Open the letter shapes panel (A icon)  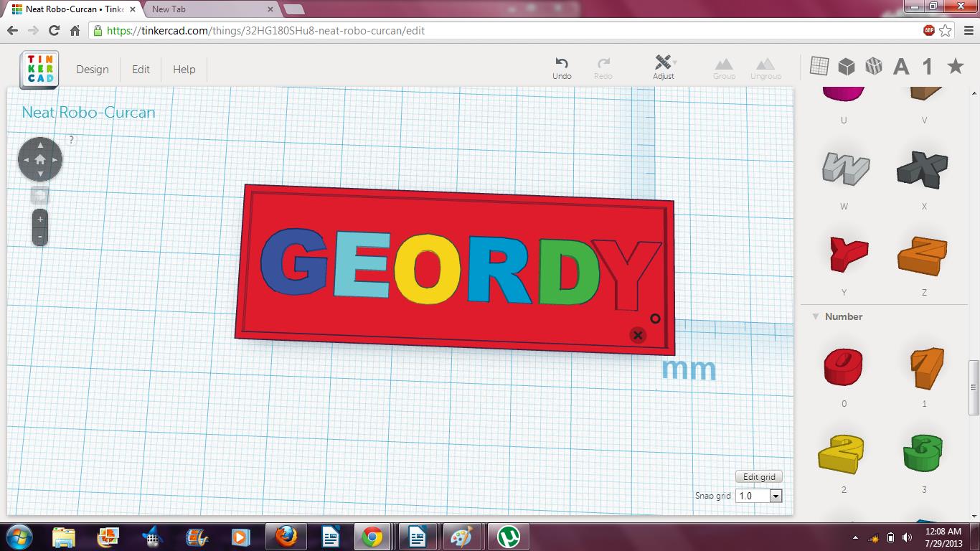pyautogui.click(x=901, y=65)
